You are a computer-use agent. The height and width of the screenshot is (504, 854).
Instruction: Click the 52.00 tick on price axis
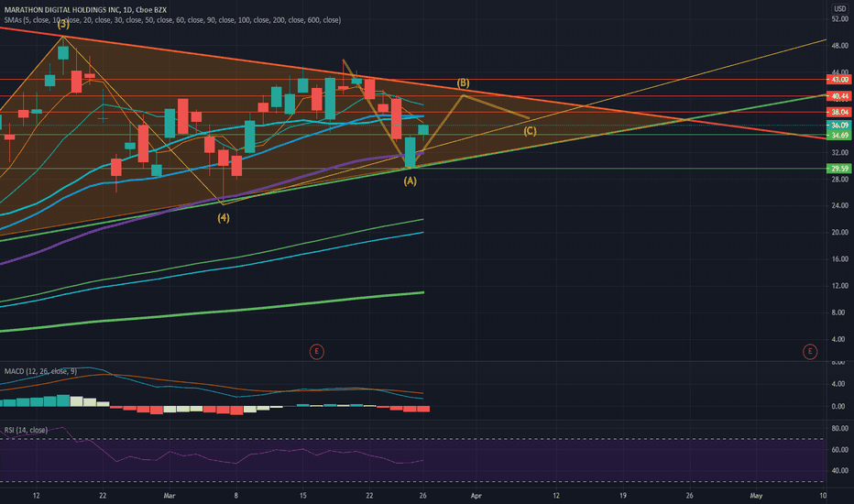tap(840, 19)
